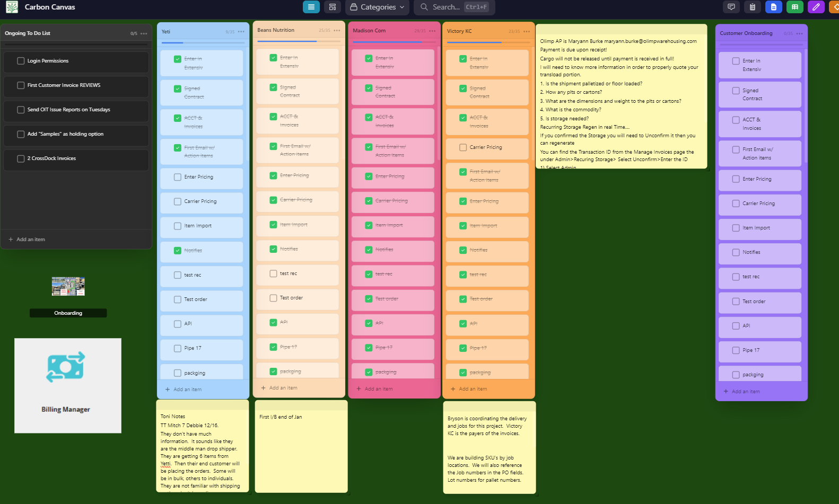The width and height of the screenshot is (839, 504).
Task: Click the Customer Onboarding list title
Action: pos(746,33)
